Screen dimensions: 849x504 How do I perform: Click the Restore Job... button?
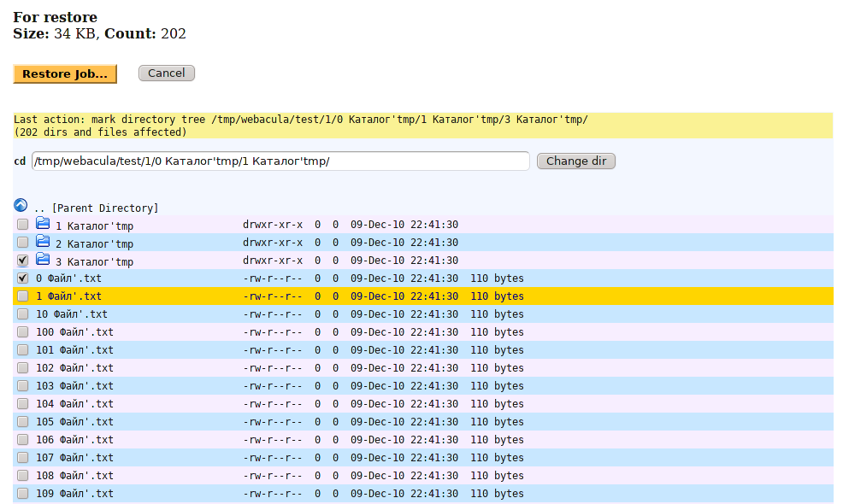pos(64,73)
